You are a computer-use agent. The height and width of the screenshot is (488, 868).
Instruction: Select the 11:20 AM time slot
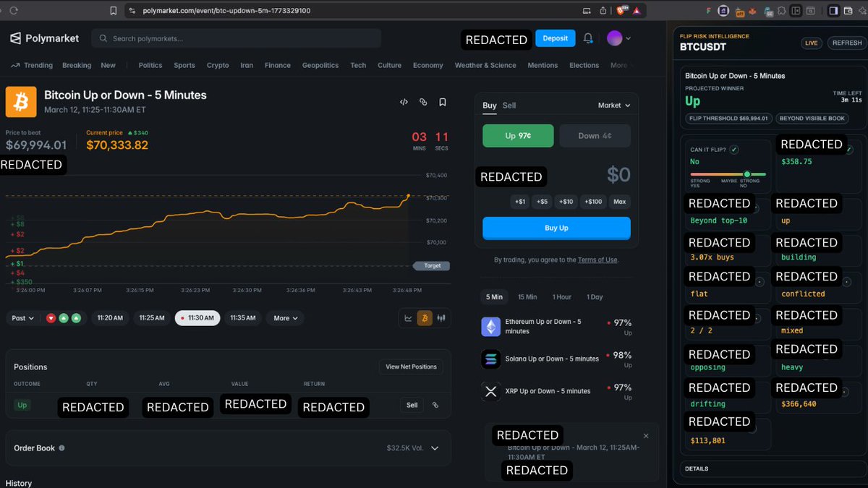point(110,318)
